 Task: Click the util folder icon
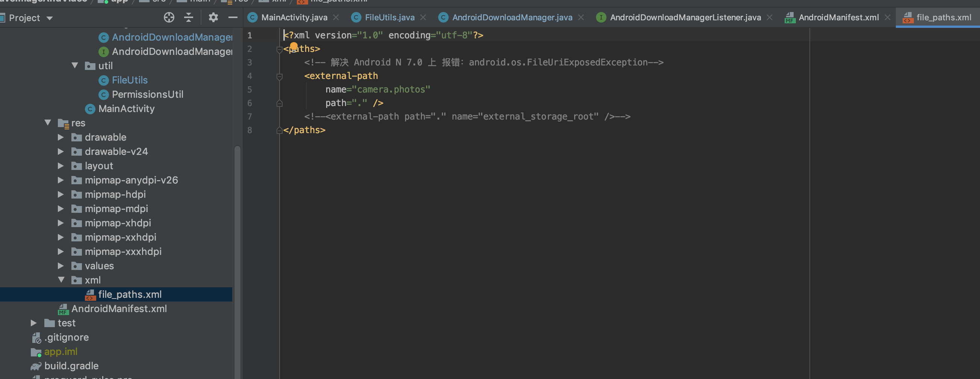tap(90, 66)
